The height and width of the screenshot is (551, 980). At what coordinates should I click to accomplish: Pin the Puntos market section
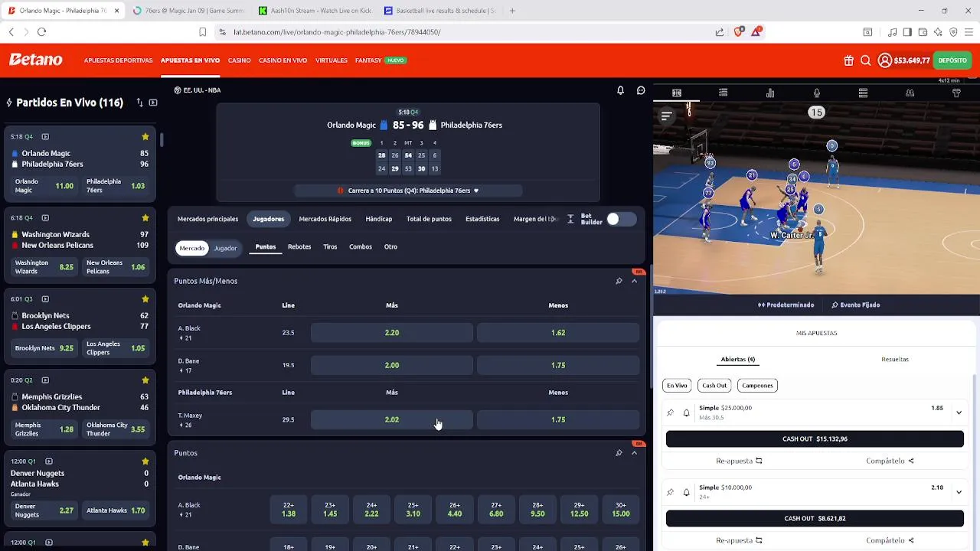point(619,453)
